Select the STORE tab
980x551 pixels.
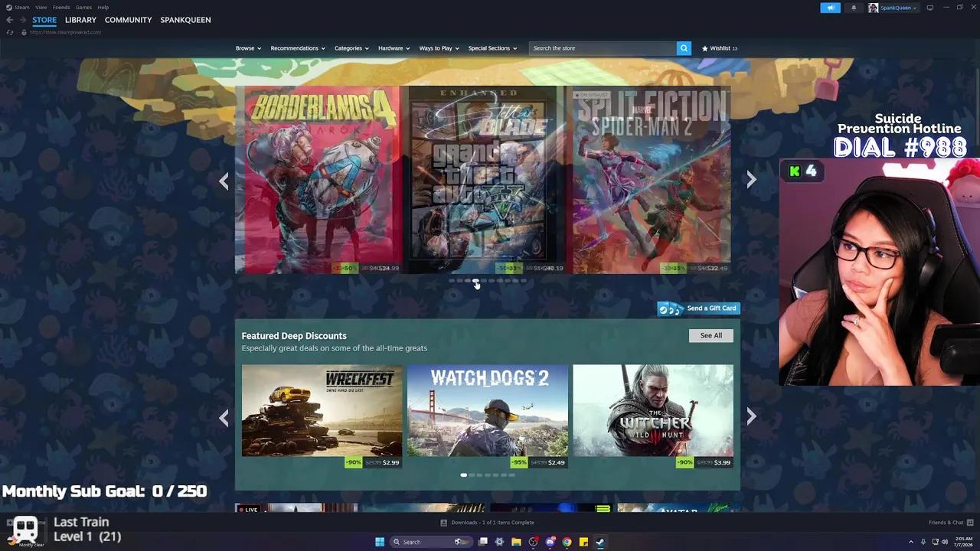pyautogui.click(x=44, y=20)
